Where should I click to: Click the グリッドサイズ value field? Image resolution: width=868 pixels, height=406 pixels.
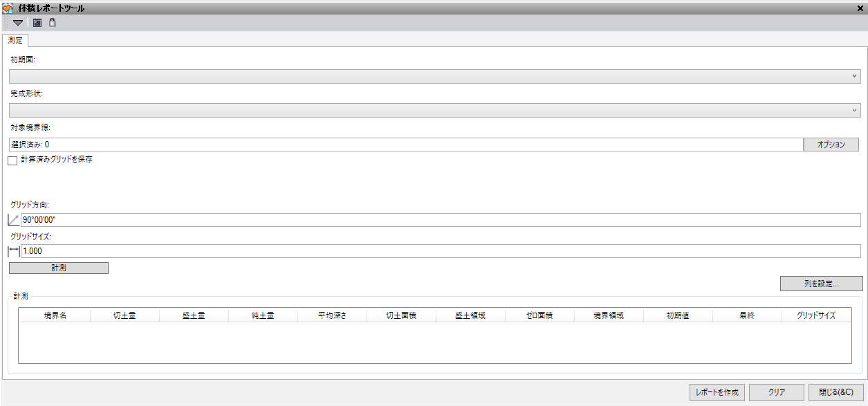click(x=440, y=251)
